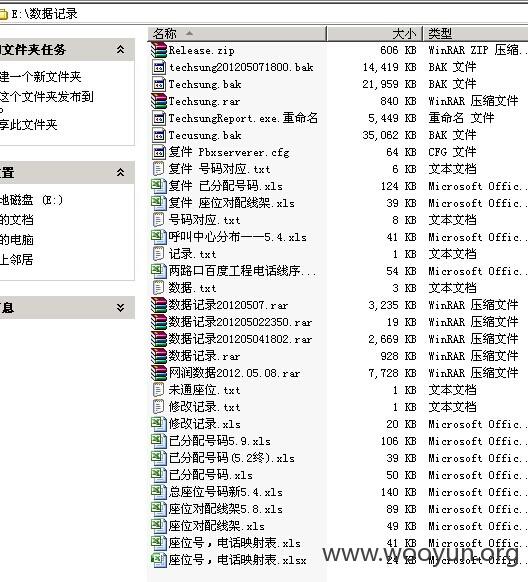Image resolution: width=528 pixels, height=582 pixels.
Task: Click the 3,235 KB size value
Action: 393,305
